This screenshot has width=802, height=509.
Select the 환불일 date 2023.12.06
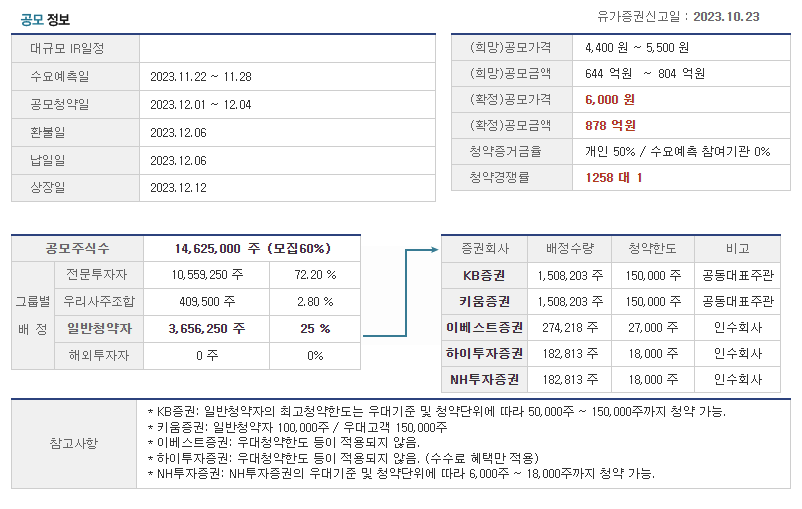pyautogui.click(x=179, y=133)
